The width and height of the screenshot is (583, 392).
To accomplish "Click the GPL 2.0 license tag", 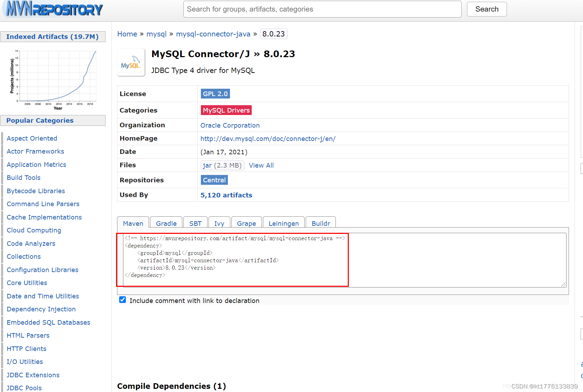I will (215, 94).
